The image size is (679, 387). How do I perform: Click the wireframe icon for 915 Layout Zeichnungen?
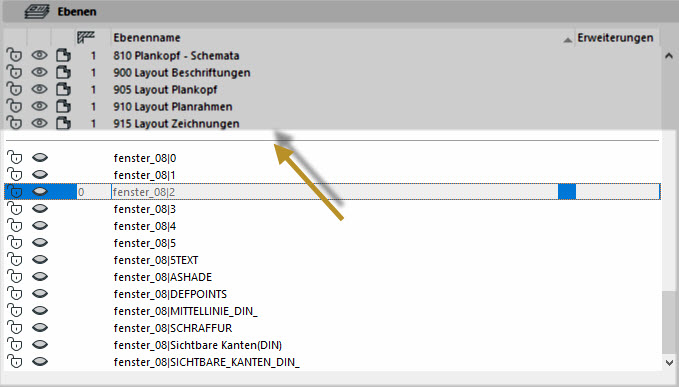[x=63, y=123]
